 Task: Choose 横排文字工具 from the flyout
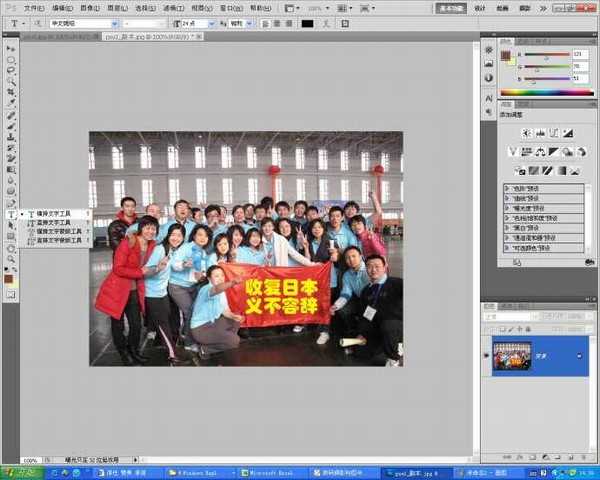50,213
